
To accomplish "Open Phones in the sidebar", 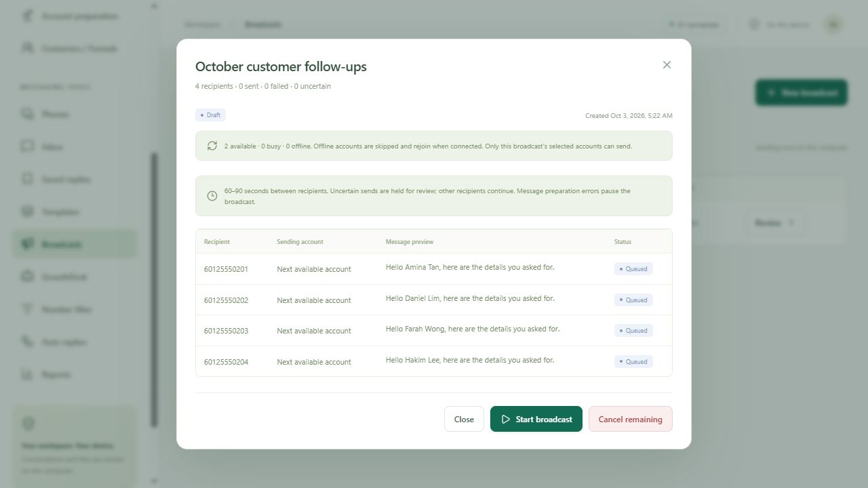I will click(x=75, y=114).
